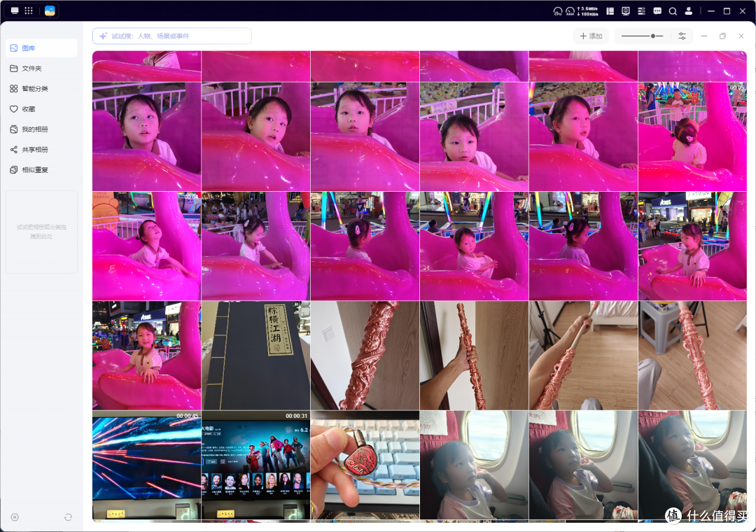
Task: Open the 纵横江湖 book box photo
Action: point(255,356)
